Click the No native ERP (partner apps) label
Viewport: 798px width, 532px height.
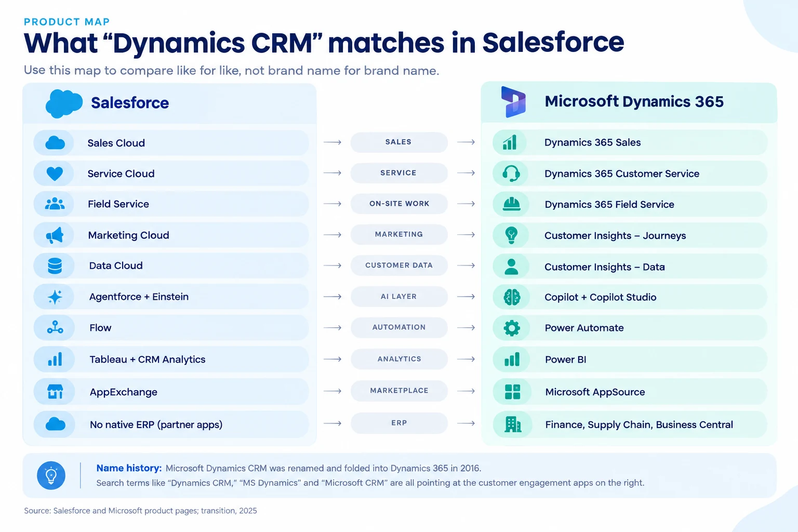click(156, 425)
